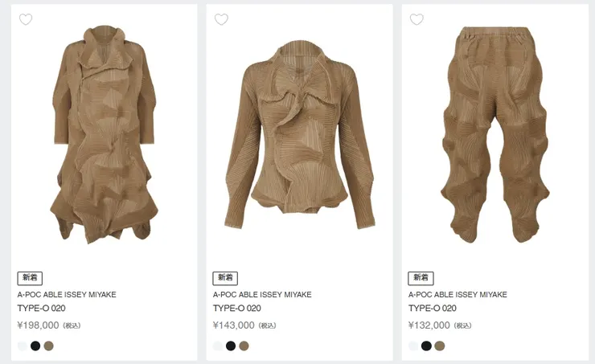
Task: Select the white swatch under the jacket
Action: click(218, 346)
